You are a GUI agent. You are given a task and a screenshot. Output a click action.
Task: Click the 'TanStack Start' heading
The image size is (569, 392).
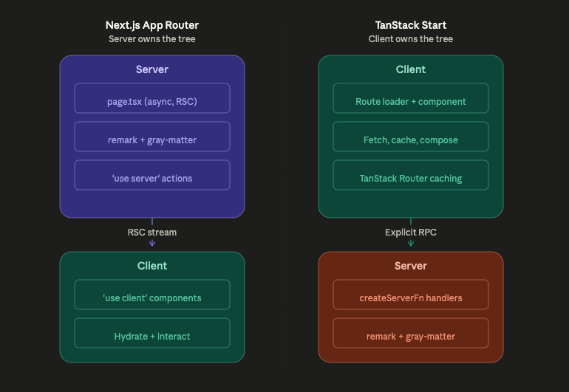click(410, 25)
